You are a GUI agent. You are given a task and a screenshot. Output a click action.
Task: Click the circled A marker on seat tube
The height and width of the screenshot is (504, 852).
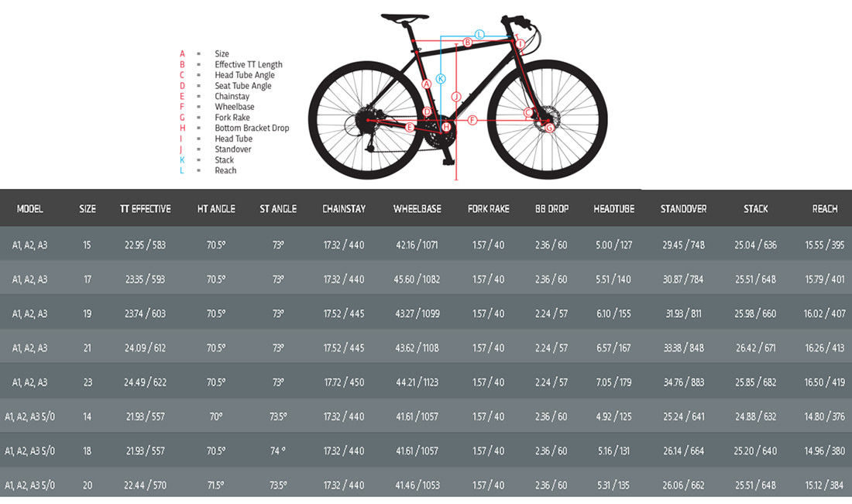pyautogui.click(x=426, y=84)
